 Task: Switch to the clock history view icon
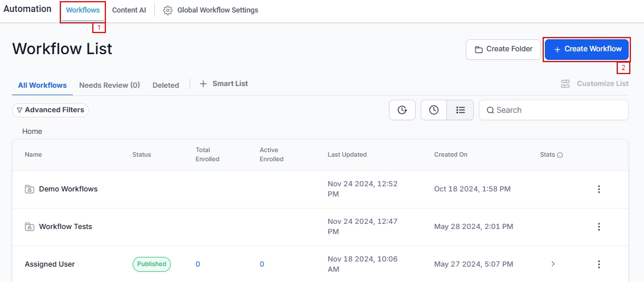coord(434,110)
